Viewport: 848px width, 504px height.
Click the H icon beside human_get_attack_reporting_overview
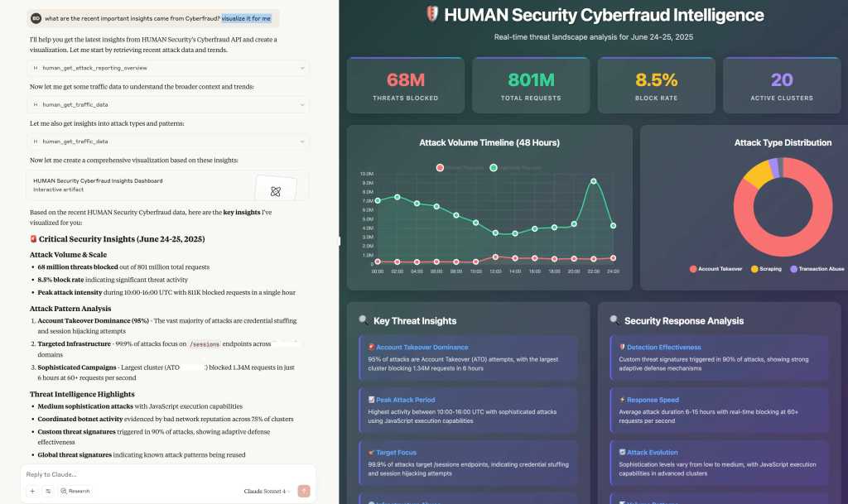36,68
